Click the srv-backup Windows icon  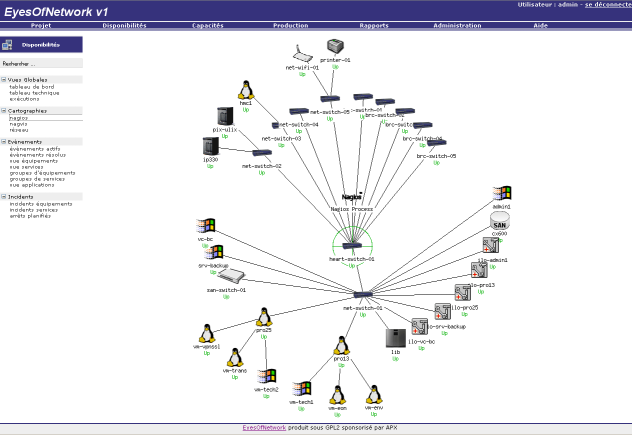214,253
